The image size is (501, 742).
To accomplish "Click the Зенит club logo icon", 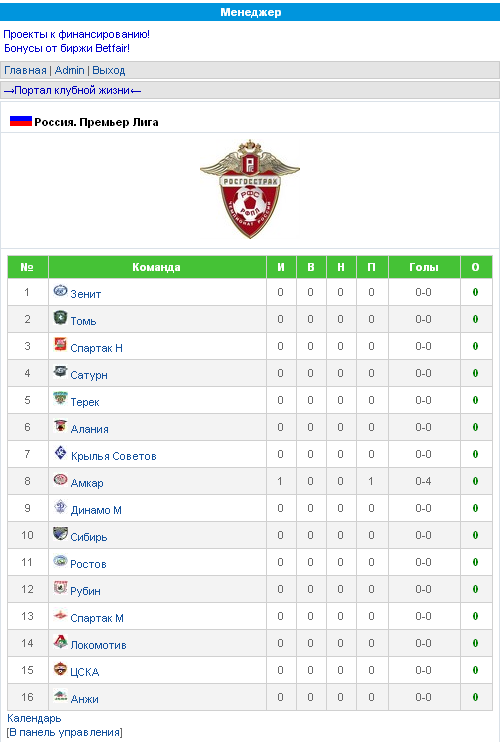I will 60,291.
